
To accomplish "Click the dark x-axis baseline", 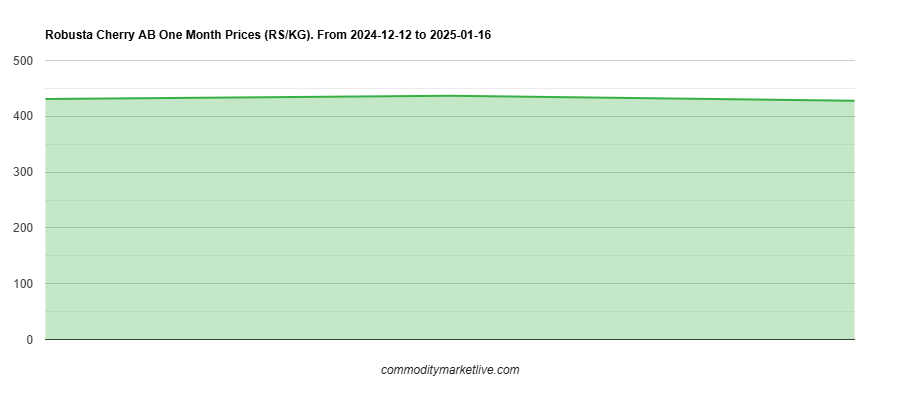I will [450, 340].
